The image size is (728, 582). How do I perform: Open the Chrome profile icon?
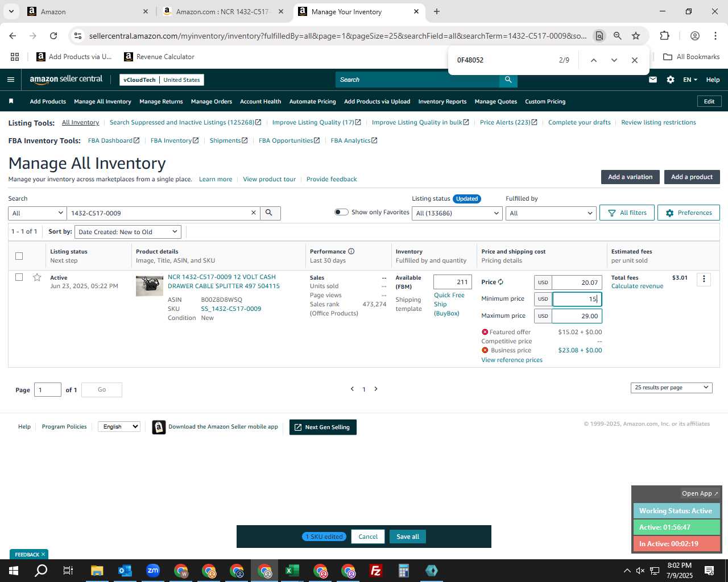pos(694,36)
